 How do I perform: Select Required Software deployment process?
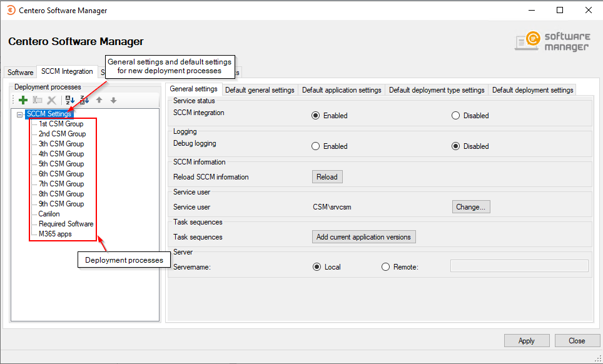click(x=66, y=224)
